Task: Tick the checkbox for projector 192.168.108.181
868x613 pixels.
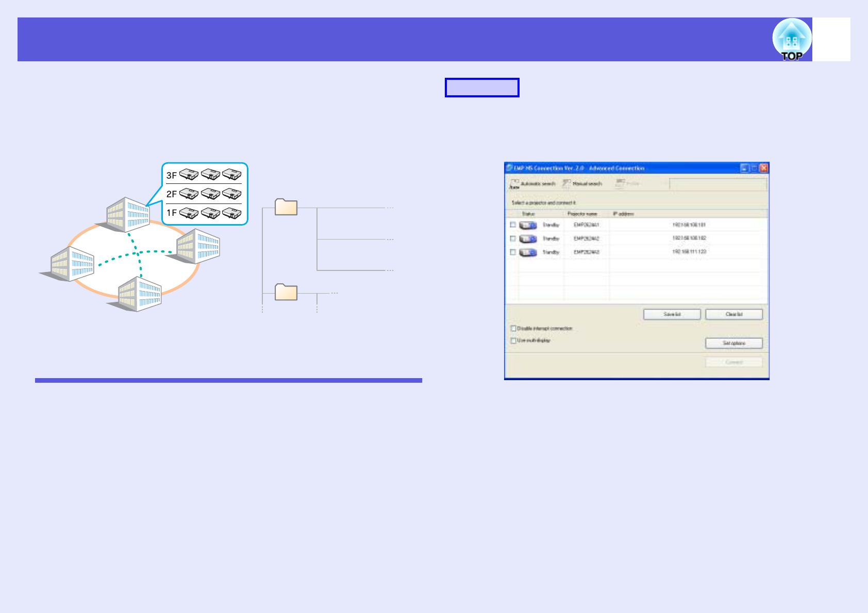Action: click(x=513, y=225)
